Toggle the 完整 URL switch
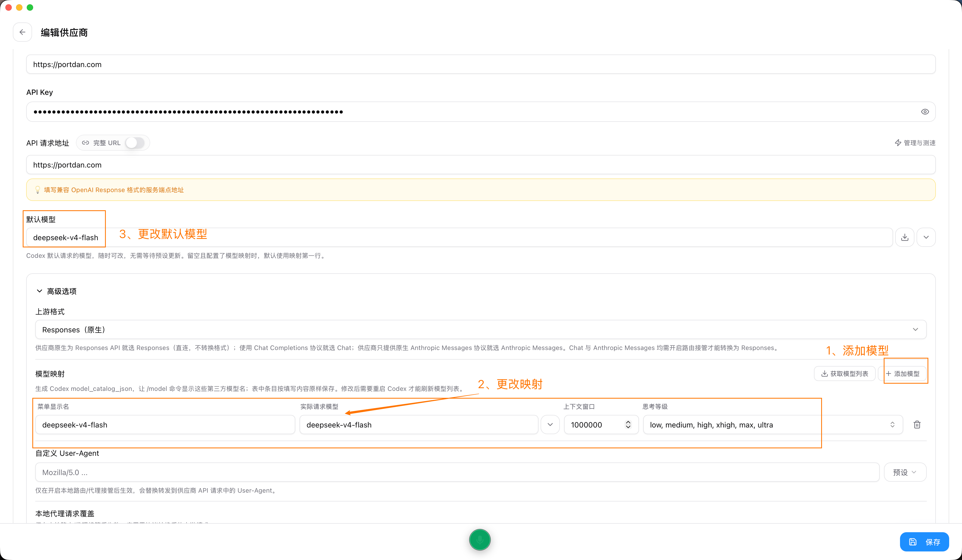 pos(135,143)
